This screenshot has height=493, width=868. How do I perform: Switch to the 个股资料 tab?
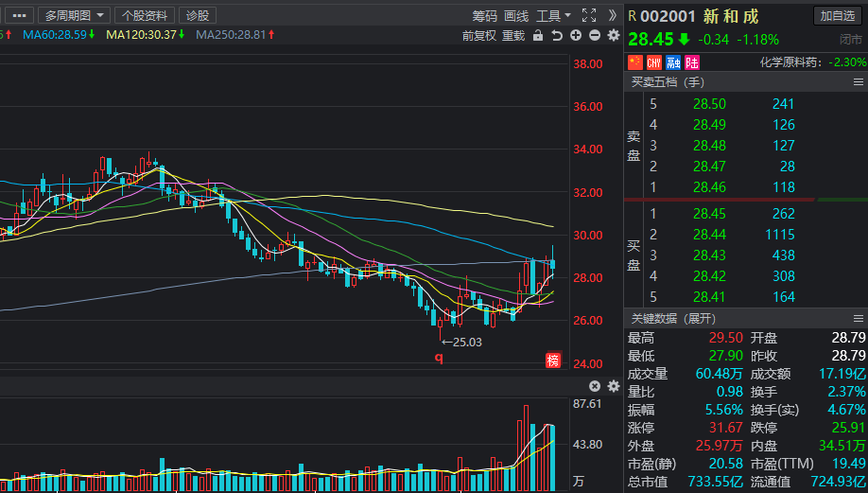145,15
